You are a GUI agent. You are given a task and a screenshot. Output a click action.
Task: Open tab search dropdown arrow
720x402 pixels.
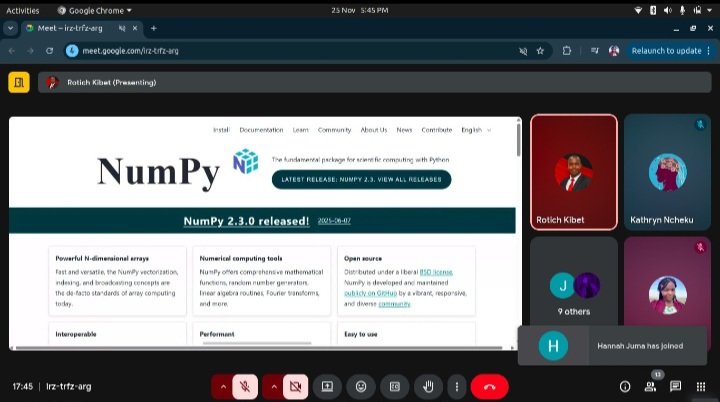(10, 28)
